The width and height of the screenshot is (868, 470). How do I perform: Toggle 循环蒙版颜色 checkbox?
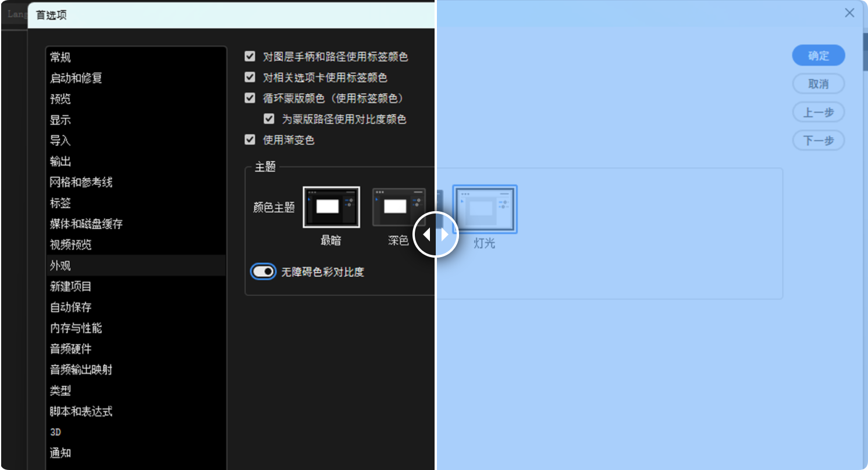(x=250, y=98)
